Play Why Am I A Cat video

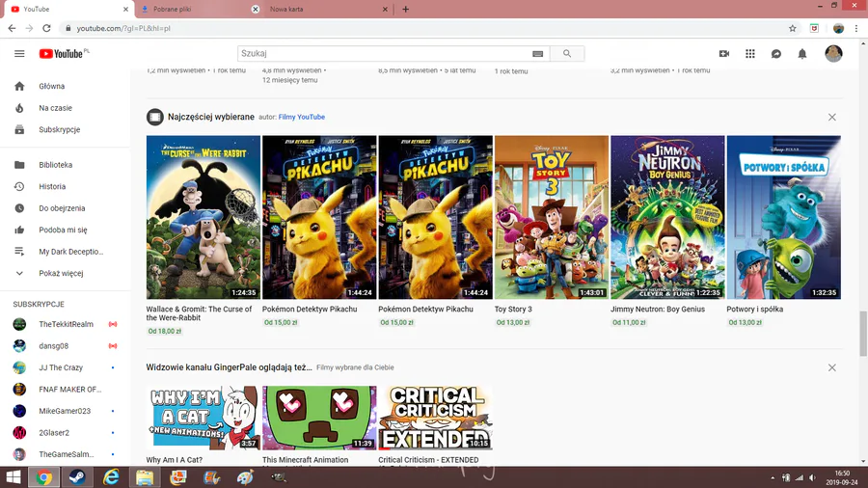click(x=203, y=418)
